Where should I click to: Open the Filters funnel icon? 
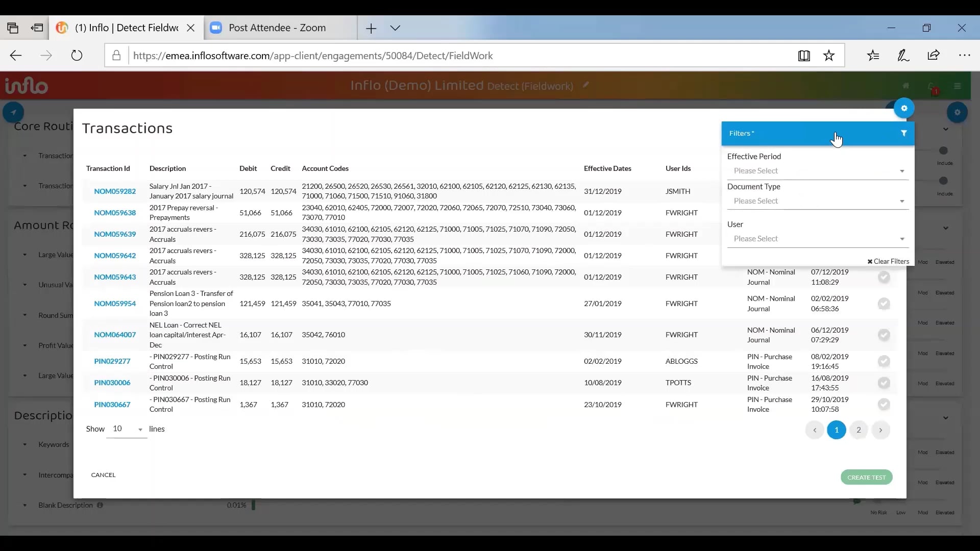click(903, 133)
